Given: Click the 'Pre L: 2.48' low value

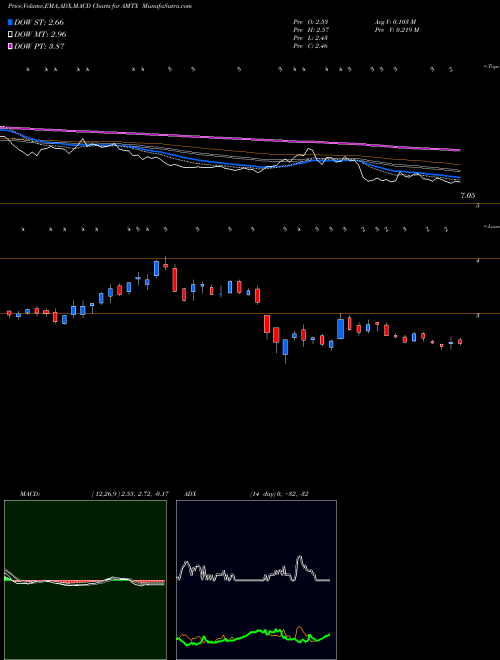Looking at the screenshot, I should click(311, 37).
